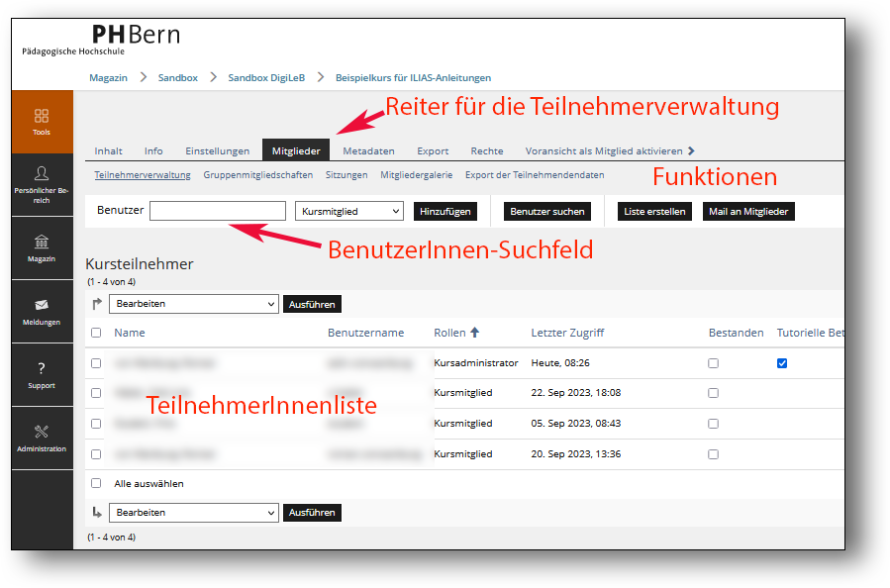
Task: Open Export der Teilnehmendendaten subtab
Action: click(535, 175)
